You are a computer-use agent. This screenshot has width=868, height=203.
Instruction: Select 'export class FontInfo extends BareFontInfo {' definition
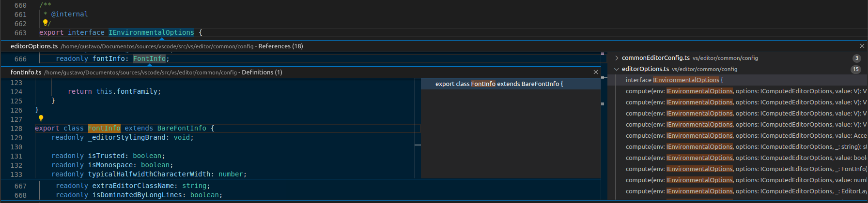point(511,84)
